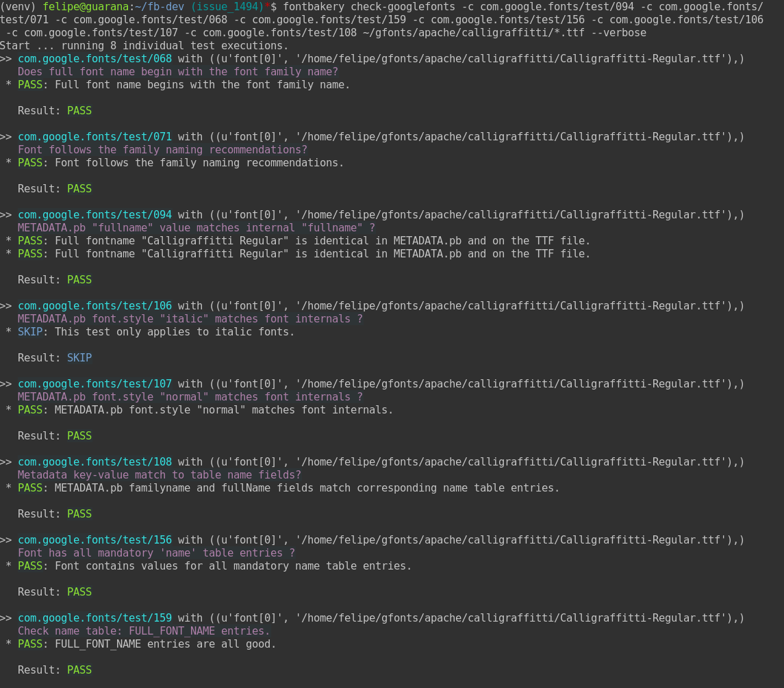Select the fontbakery check-googlefonts command text

click(x=383, y=7)
